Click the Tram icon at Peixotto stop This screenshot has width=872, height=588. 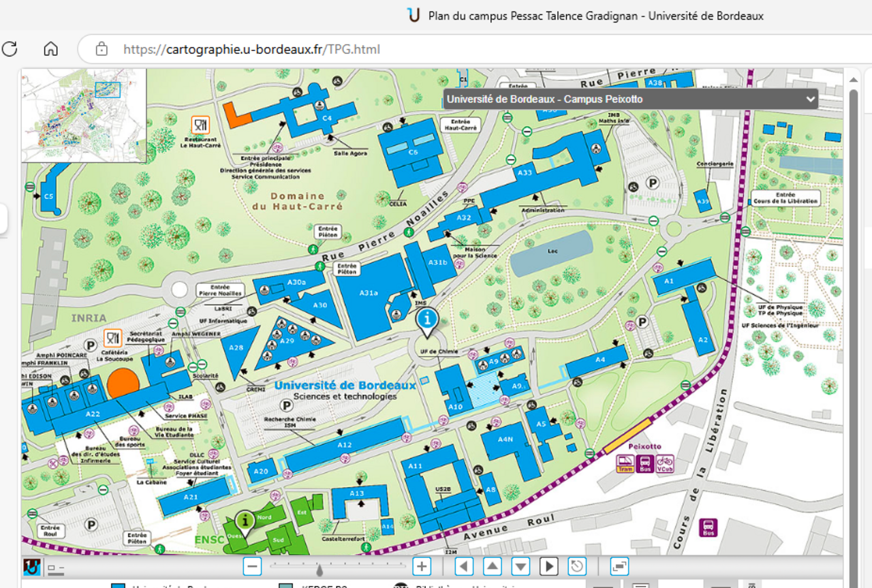(625, 463)
